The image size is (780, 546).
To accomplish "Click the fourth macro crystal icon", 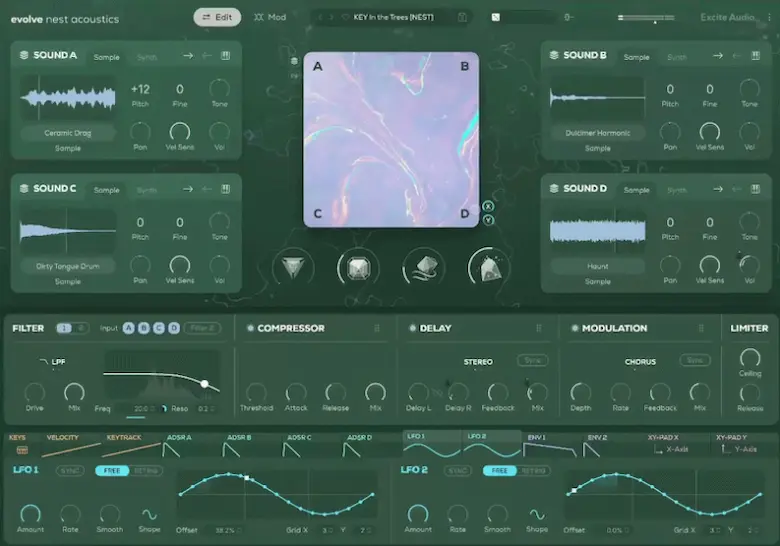I will point(489,269).
